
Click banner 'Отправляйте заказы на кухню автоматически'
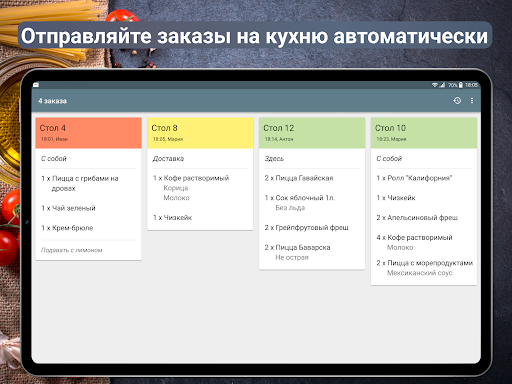(255, 36)
